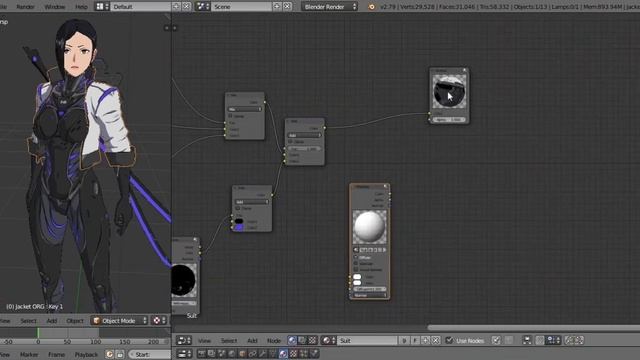Open the 3D view Select menu
This screenshot has height=360, width=640.
[x=28, y=321]
